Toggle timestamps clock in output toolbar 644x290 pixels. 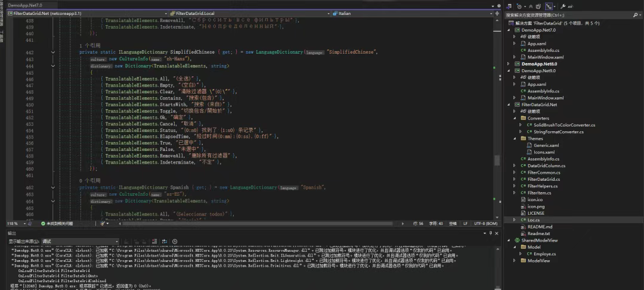(175, 242)
